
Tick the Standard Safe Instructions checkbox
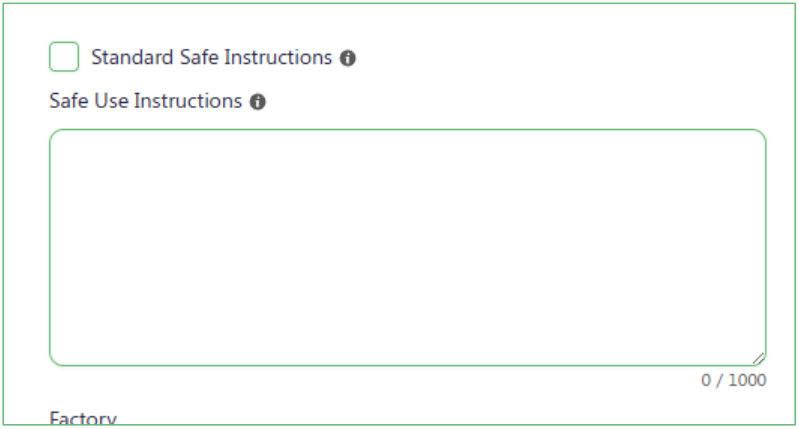(64, 57)
